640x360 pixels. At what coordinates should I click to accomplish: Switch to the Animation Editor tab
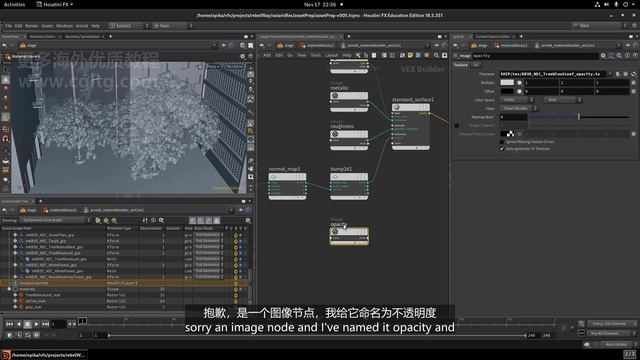(42, 36)
